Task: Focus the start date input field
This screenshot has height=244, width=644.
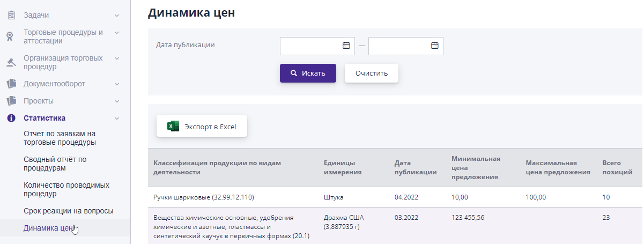Action: [x=311, y=46]
